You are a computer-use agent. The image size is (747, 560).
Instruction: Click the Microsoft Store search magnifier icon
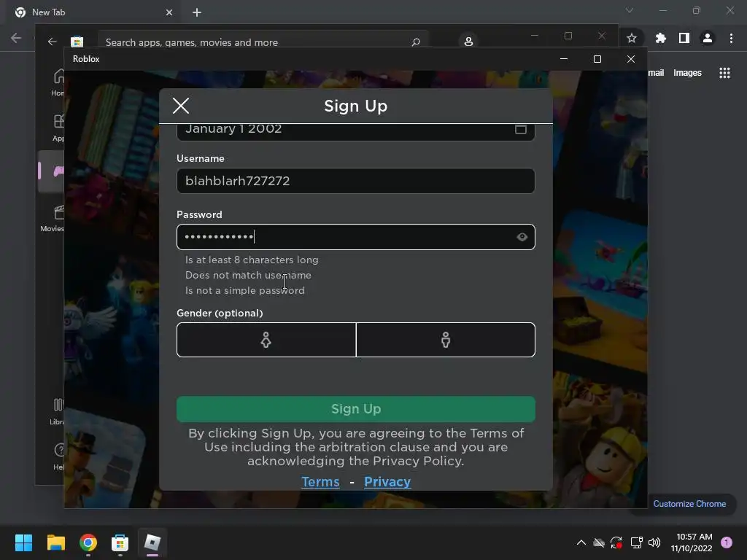[x=416, y=42]
